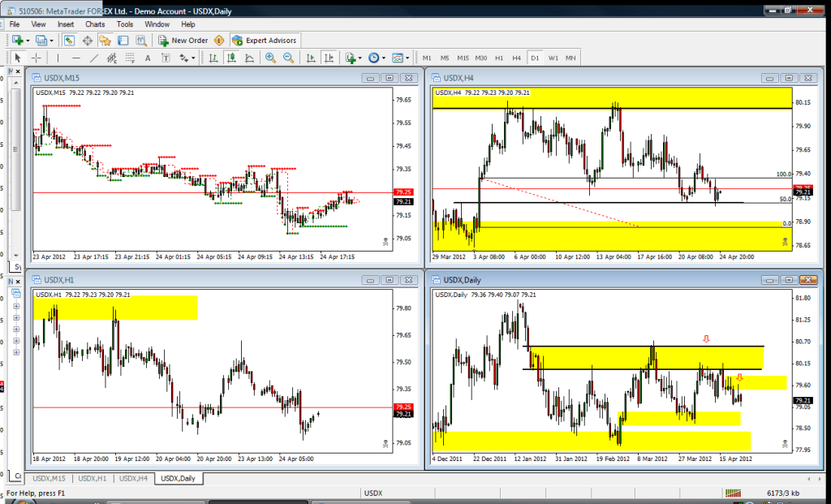Select the H1 timeframe button
This screenshot has height=504, width=831.
[499, 58]
